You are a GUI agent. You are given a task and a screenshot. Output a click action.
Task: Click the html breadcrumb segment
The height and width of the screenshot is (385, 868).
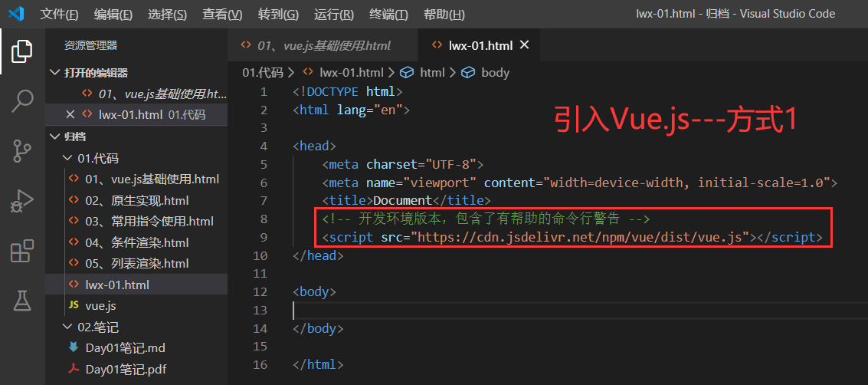[x=432, y=73]
